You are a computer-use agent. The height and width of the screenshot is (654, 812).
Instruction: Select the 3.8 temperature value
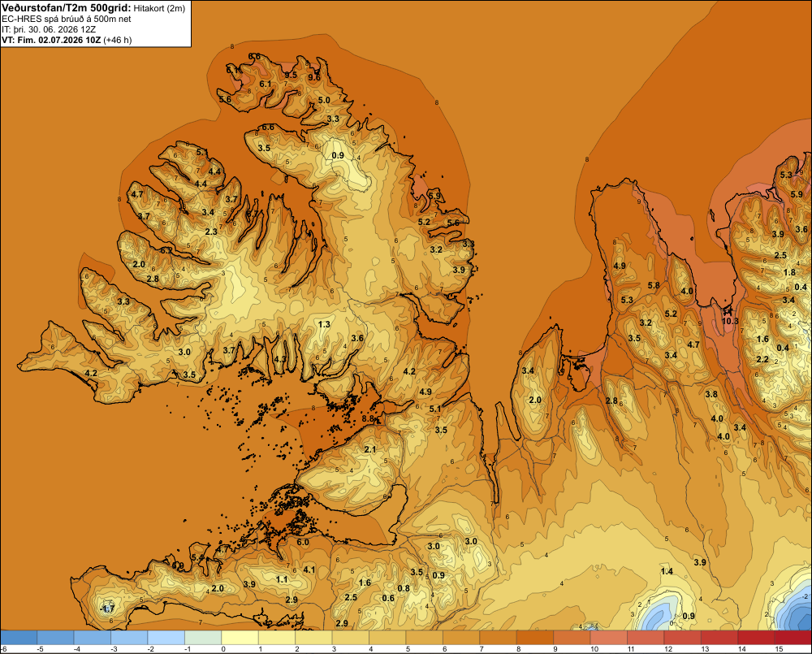(711, 394)
